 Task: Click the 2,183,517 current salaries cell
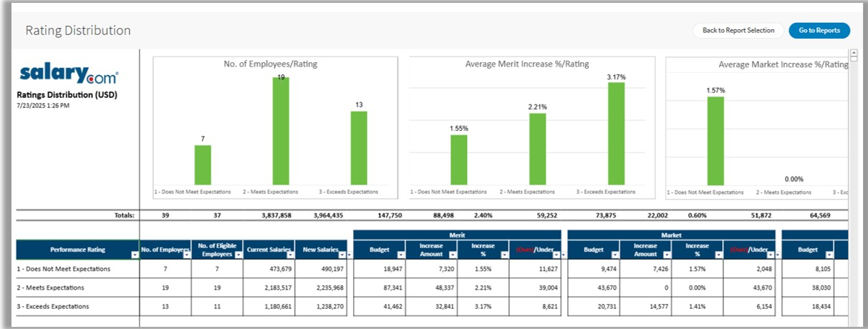tap(269, 288)
